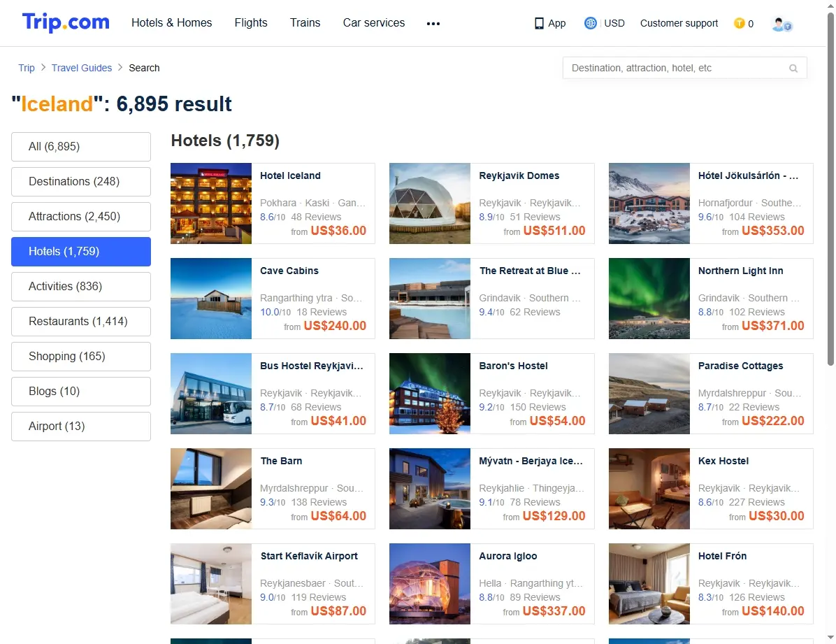The height and width of the screenshot is (644, 836).
Task: Open Paradise Cottages thumbnail
Action: click(649, 393)
